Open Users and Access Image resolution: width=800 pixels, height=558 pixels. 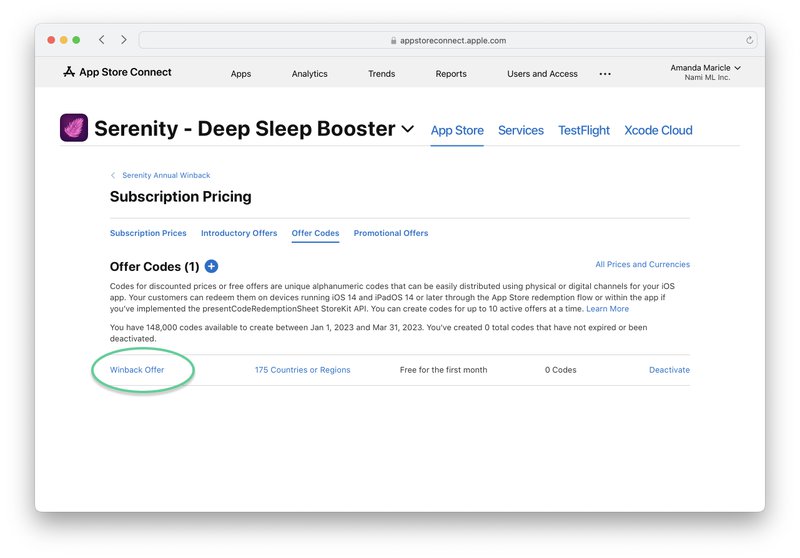coord(542,74)
